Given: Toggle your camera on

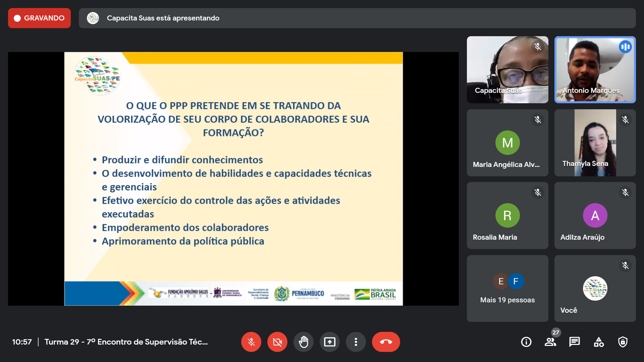Looking at the screenshot, I should 277,342.
